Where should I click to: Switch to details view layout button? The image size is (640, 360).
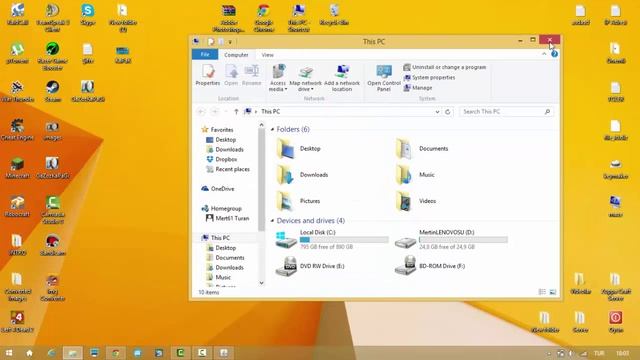[x=542, y=292]
